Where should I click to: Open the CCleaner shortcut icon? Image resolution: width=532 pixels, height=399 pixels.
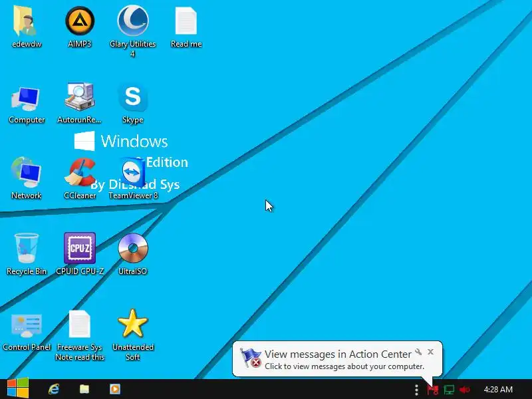point(79,173)
